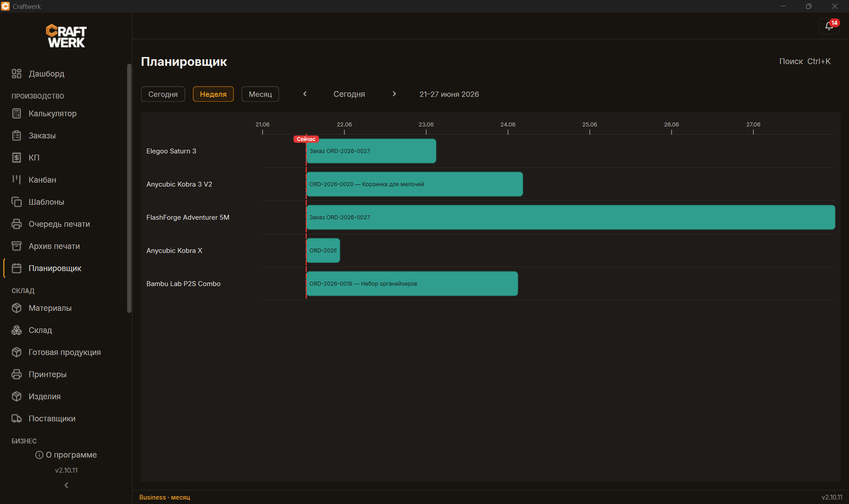Go to next week with right chevron
Screen dimensions: 849x504
click(394, 94)
